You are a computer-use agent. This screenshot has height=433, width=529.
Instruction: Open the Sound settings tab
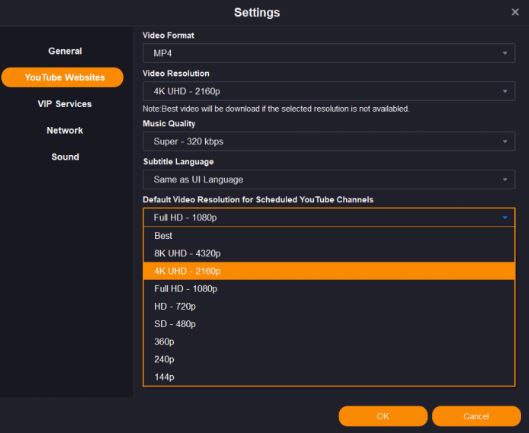(65, 157)
